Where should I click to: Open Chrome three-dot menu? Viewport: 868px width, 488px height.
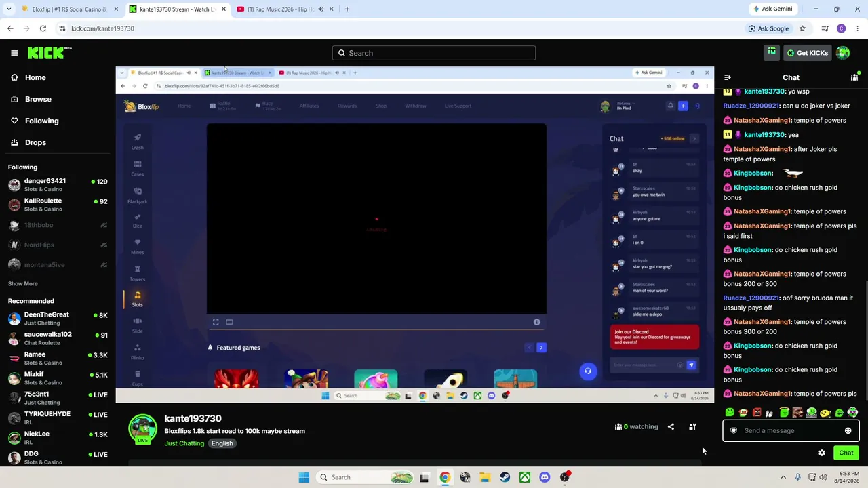(858, 28)
